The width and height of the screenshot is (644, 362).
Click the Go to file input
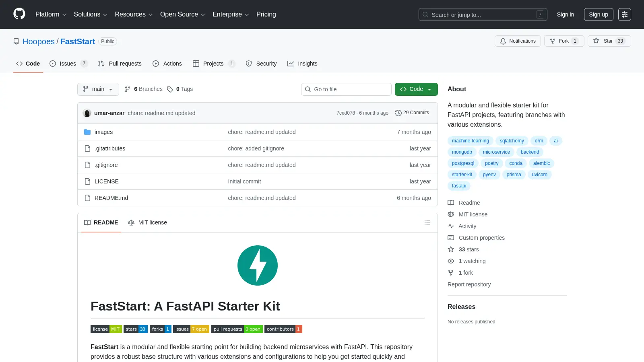[346, 89]
